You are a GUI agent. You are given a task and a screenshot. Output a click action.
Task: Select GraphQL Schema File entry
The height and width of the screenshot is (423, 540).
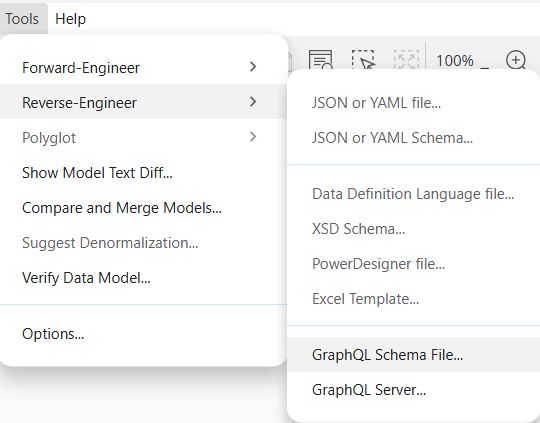pos(413,354)
